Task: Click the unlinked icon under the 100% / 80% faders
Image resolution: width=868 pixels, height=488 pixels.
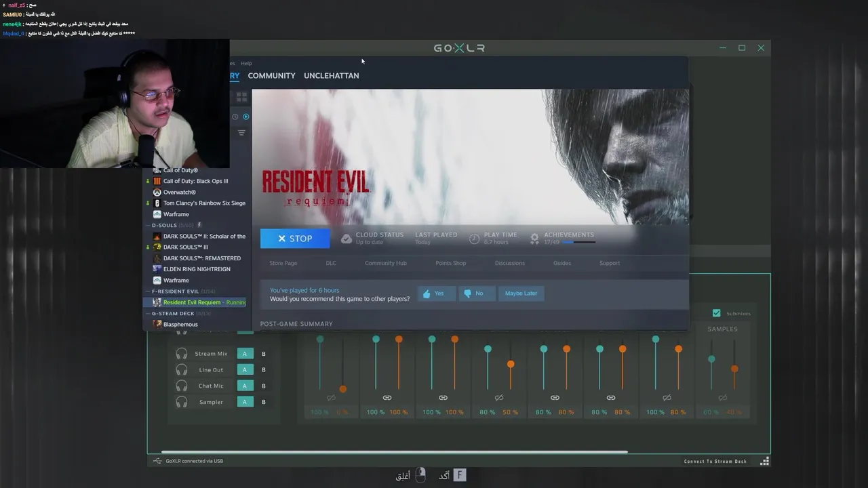Action: (x=667, y=398)
